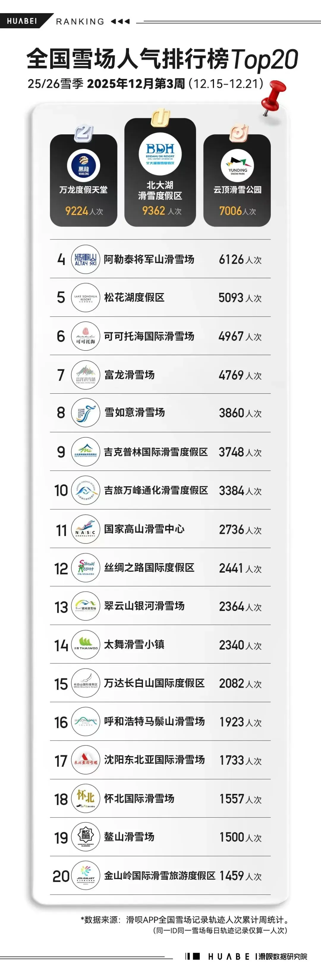Image resolution: width=321 pixels, height=980 pixels.
Task: Click the Lake Songhua Resort logo
Action: click(86, 297)
